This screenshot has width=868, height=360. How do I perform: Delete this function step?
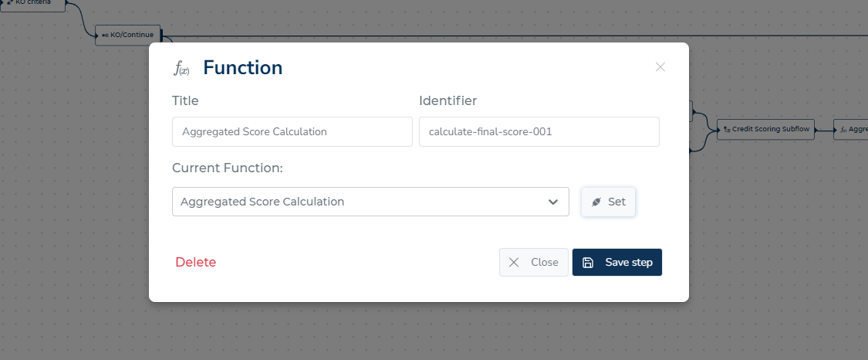point(195,263)
